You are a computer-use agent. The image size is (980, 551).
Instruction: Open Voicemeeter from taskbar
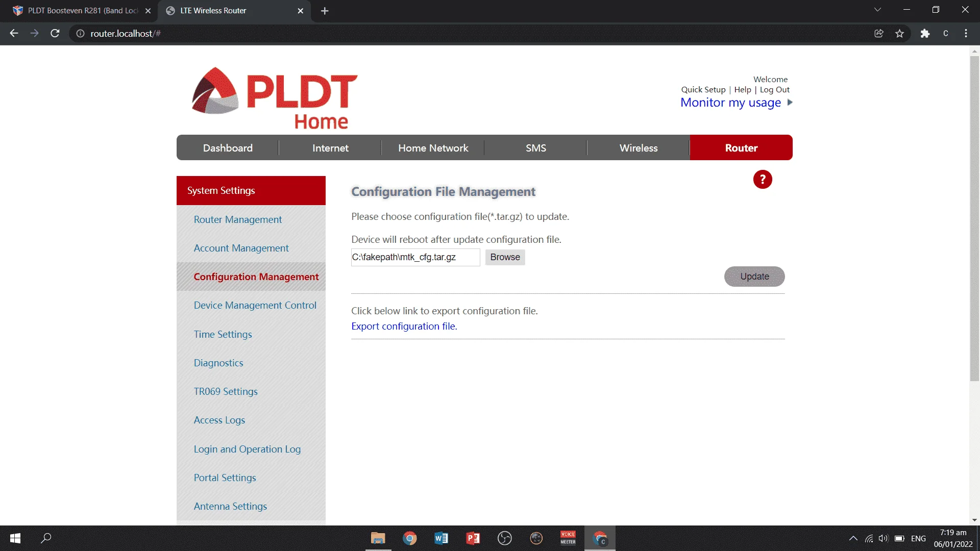pyautogui.click(x=568, y=538)
